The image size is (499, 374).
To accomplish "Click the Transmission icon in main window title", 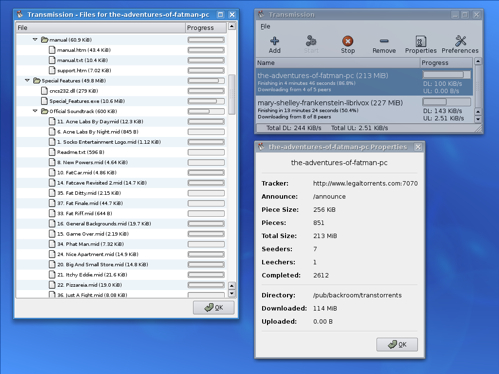I will [261, 14].
